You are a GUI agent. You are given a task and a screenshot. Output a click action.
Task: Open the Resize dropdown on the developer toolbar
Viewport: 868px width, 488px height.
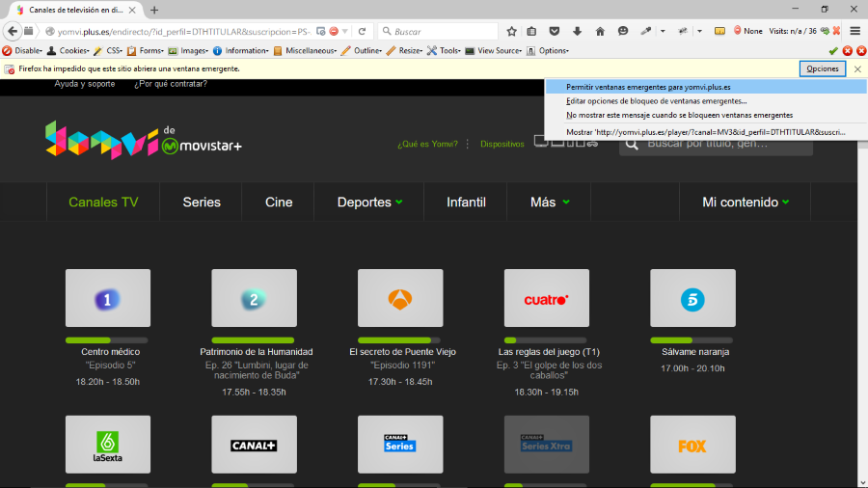(x=404, y=51)
